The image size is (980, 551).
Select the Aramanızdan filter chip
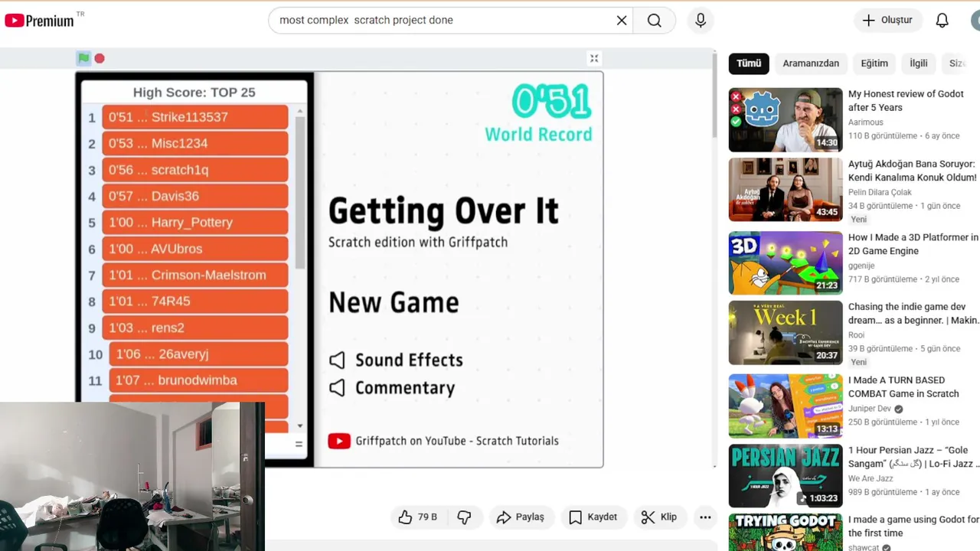pos(811,64)
